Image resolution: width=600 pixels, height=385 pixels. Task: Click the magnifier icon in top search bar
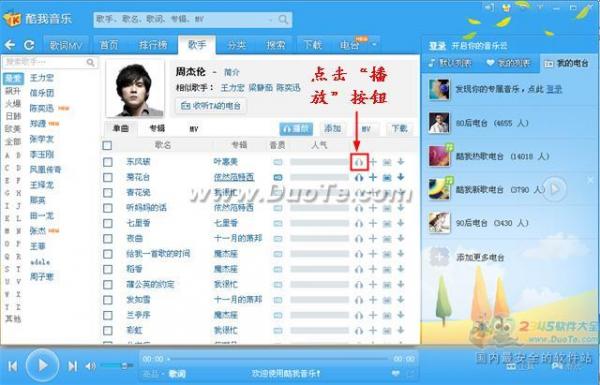point(283,19)
